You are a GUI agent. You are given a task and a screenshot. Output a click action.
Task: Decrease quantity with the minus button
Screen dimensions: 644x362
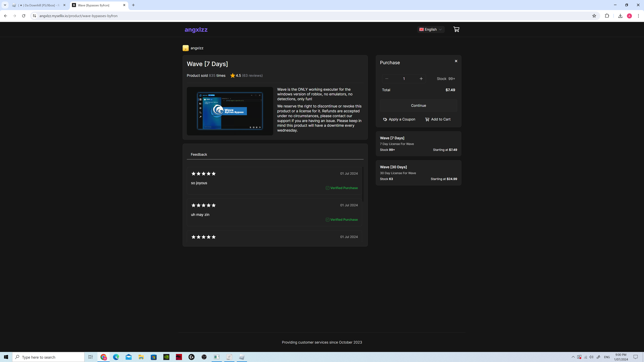click(x=387, y=79)
